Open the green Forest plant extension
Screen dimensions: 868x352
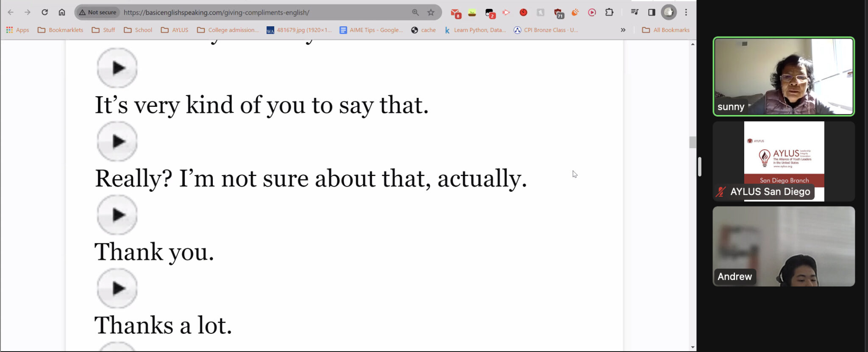pyautogui.click(x=472, y=13)
